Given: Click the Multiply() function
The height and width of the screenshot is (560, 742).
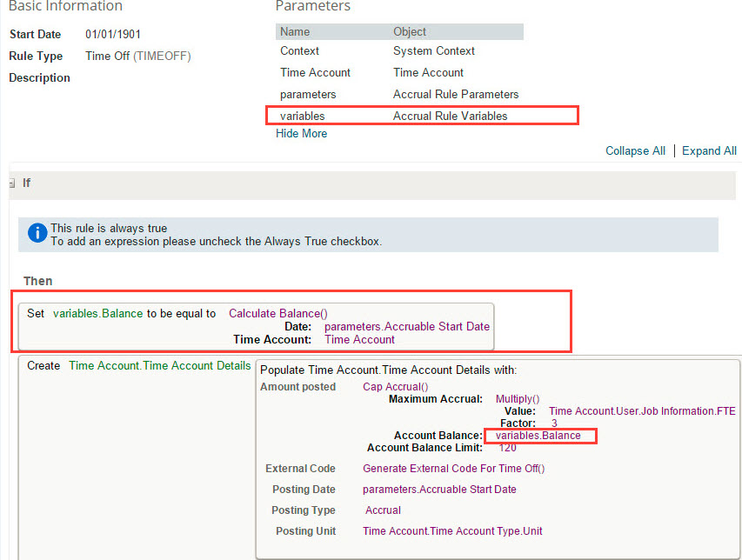Looking at the screenshot, I should pos(518,399).
